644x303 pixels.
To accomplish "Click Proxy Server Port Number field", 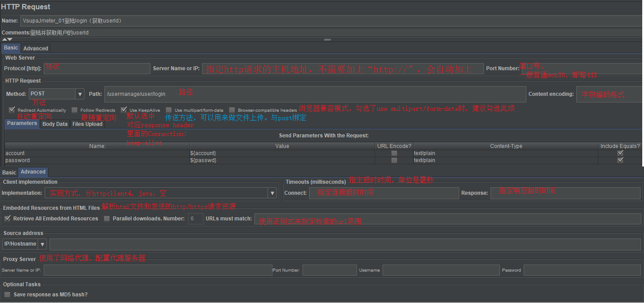I will point(330,270).
